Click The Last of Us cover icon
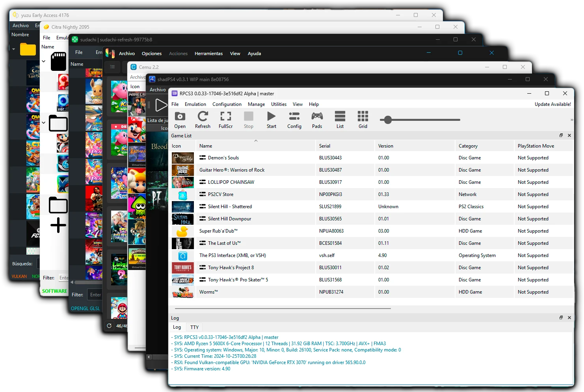 tap(183, 243)
